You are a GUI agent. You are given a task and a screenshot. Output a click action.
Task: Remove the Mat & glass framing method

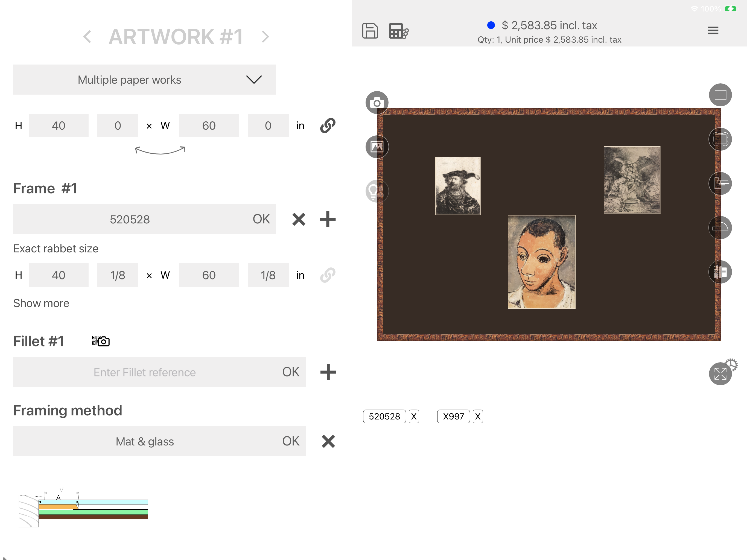pos(328,441)
